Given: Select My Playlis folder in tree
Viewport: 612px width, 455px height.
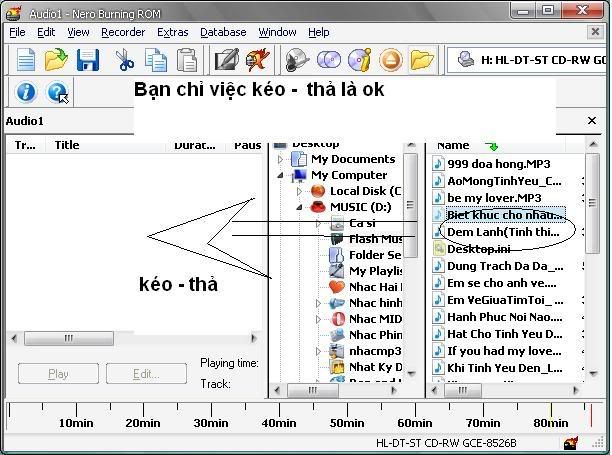Looking at the screenshot, I should tap(376, 271).
